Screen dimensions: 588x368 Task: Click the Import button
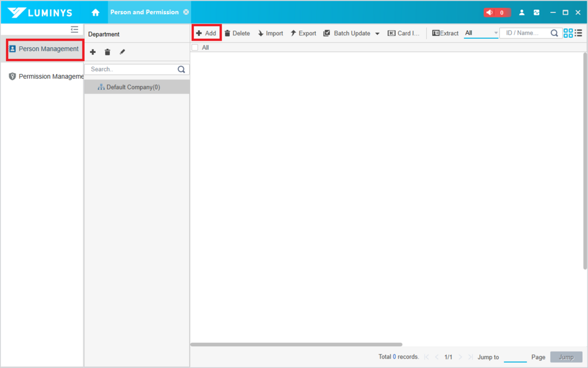(x=270, y=34)
